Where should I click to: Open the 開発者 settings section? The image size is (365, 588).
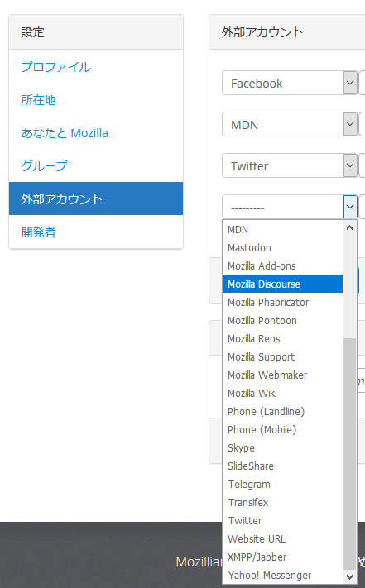38,232
